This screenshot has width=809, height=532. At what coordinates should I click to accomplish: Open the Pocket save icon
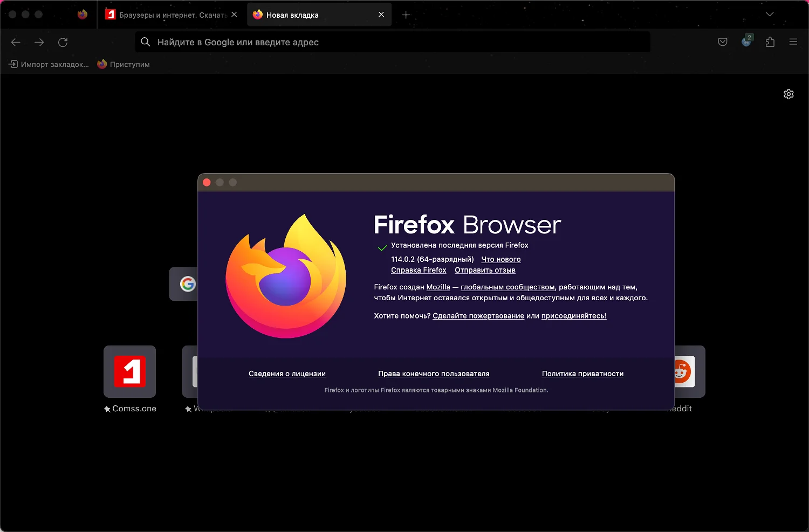(723, 42)
